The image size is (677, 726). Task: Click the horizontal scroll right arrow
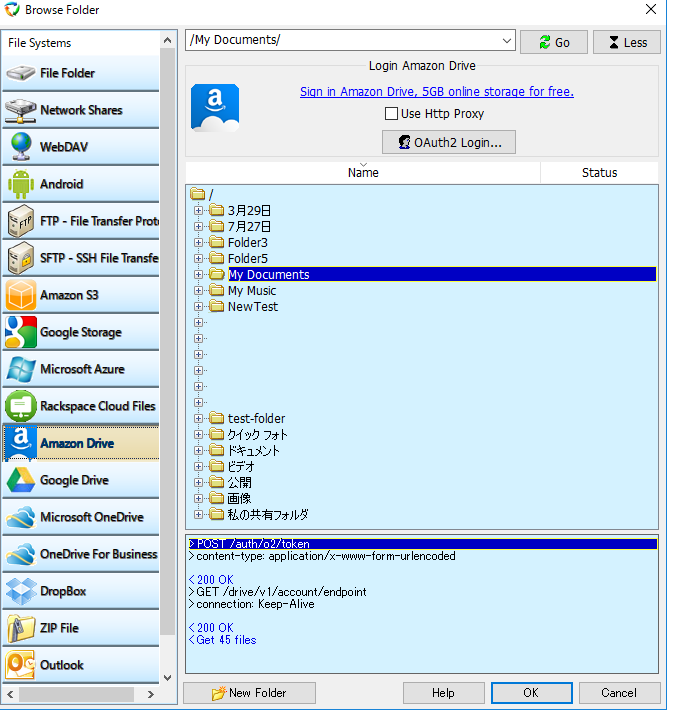pyautogui.click(x=150, y=694)
